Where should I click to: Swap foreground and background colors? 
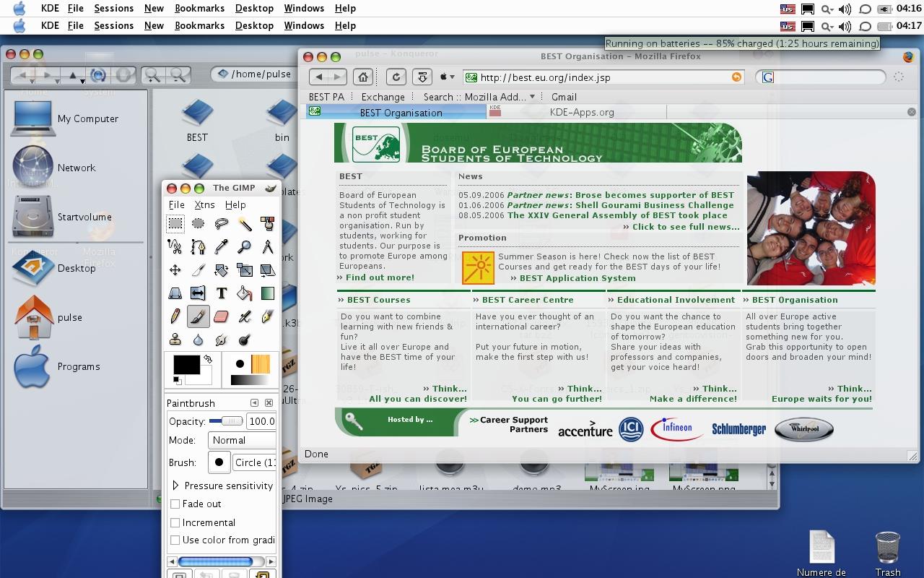208,358
